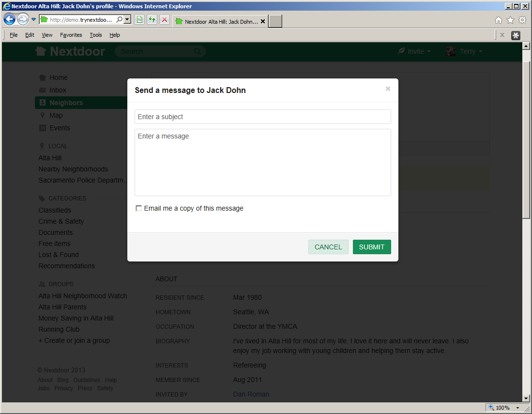Open Recommendations category
The image size is (532, 414).
pos(66,266)
